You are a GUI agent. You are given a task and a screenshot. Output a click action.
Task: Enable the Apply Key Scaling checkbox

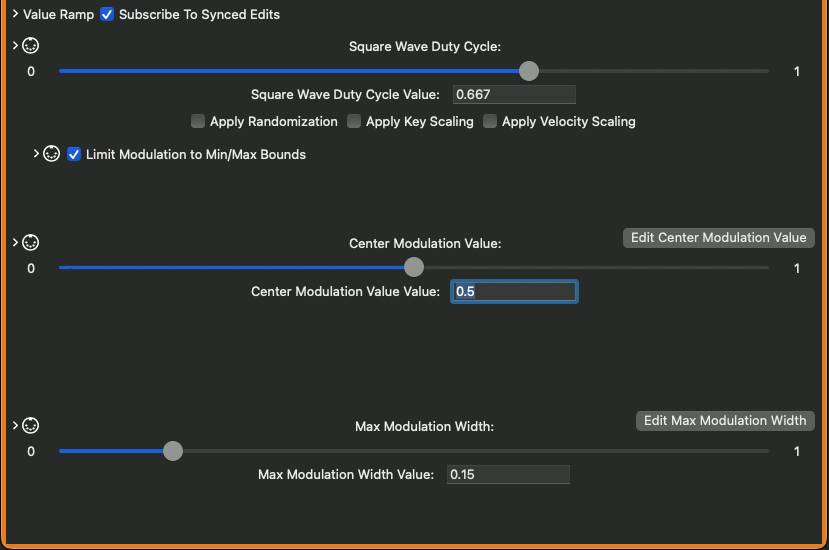point(354,122)
